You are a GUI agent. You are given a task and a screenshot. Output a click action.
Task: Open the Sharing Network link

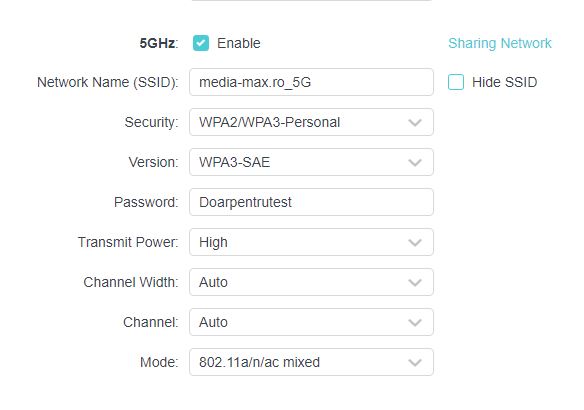coord(499,43)
